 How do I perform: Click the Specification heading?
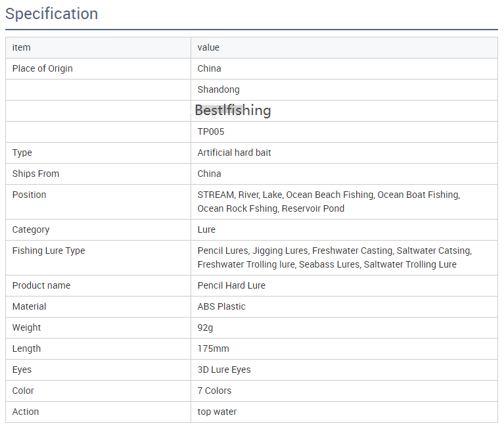tap(51, 14)
